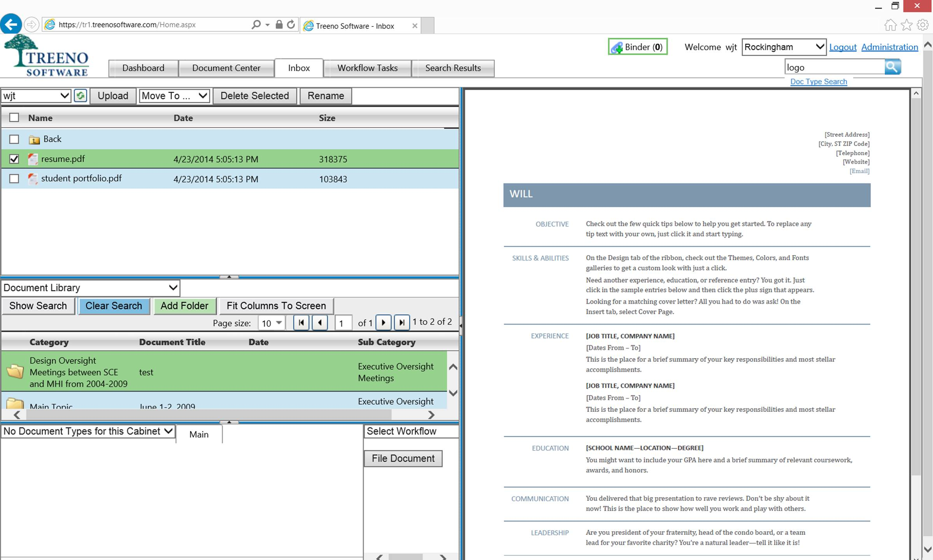Toggle the select-all Name header checkbox
This screenshot has height=560, width=933.
14,117
